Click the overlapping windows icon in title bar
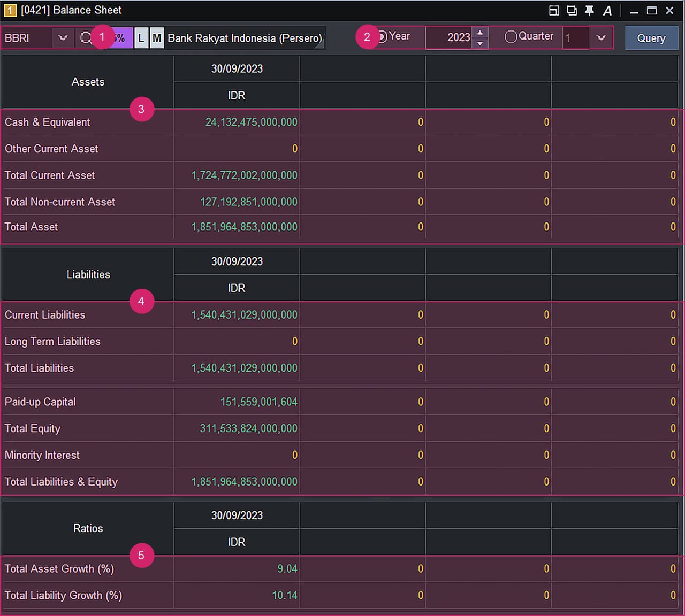This screenshot has height=616, width=685. click(x=572, y=11)
